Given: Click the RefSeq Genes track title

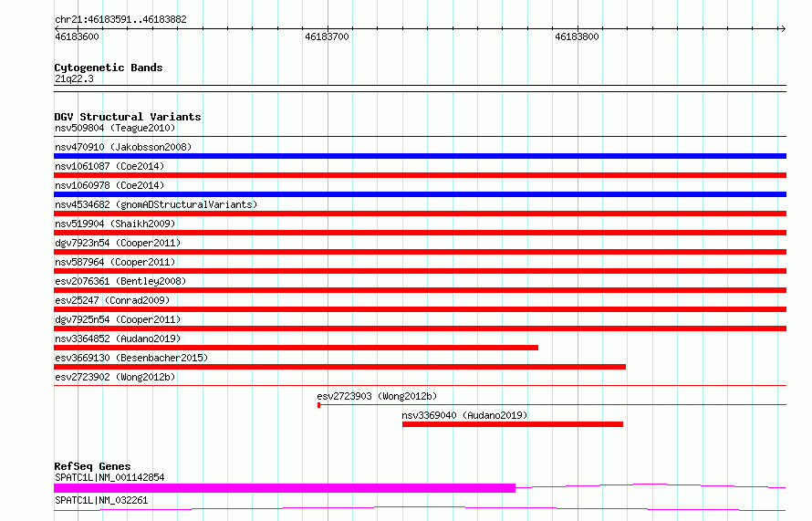Looking at the screenshot, I should point(92,466).
